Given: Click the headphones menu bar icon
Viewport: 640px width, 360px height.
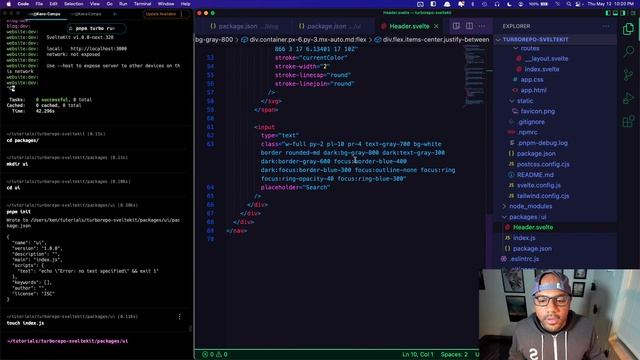Looking at the screenshot, I should pyautogui.click(x=497, y=4).
